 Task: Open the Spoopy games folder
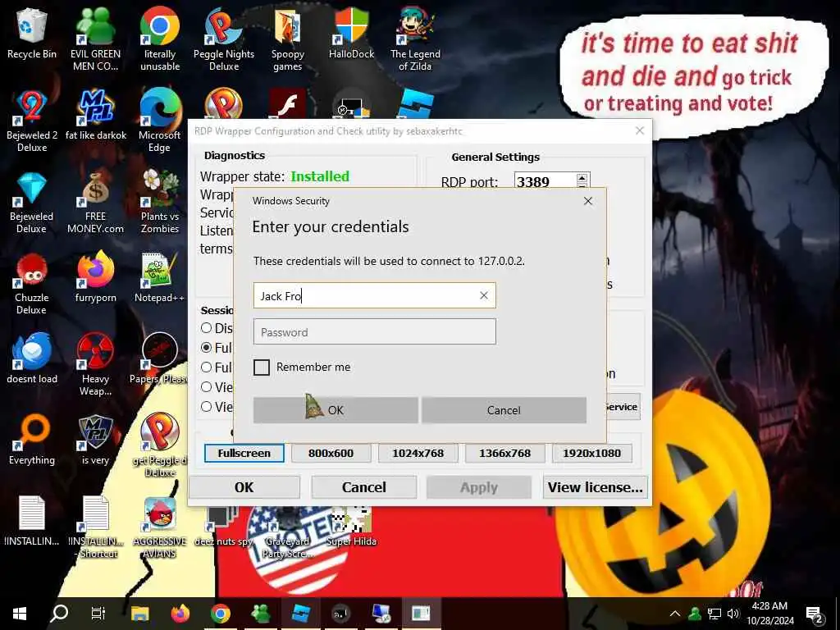[x=288, y=39]
